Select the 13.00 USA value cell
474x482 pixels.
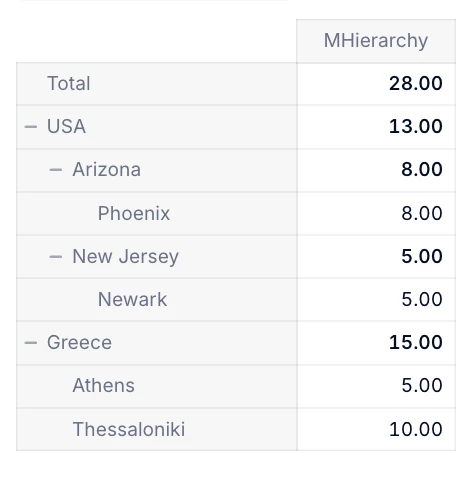376,127
